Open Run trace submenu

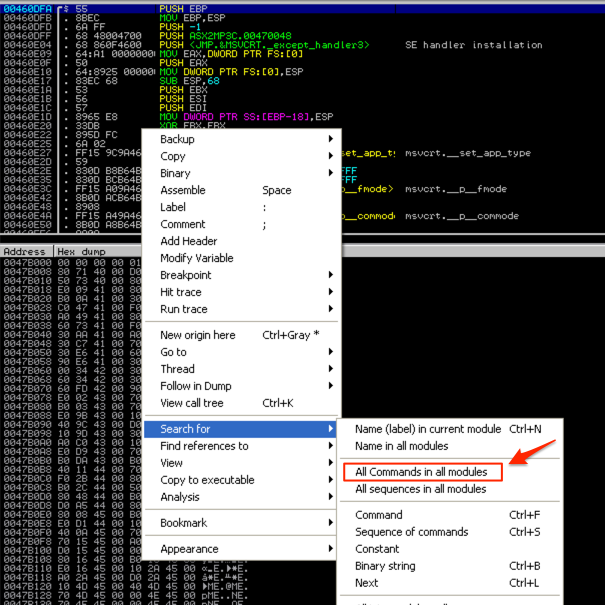[x=241, y=309]
